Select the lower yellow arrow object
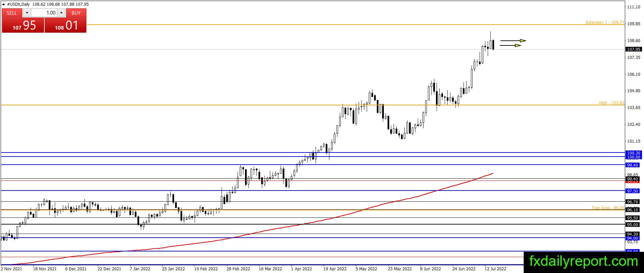 click(x=511, y=45)
